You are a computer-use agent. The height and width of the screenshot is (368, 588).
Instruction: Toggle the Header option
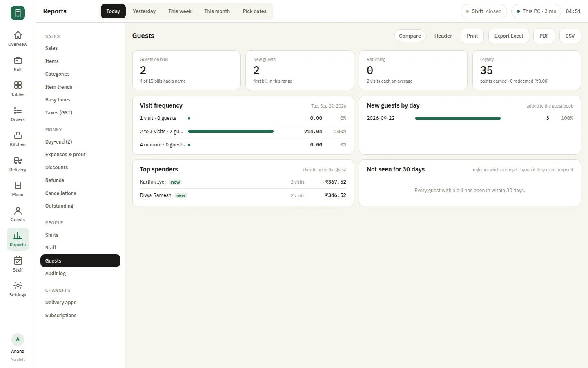coord(443,36)
